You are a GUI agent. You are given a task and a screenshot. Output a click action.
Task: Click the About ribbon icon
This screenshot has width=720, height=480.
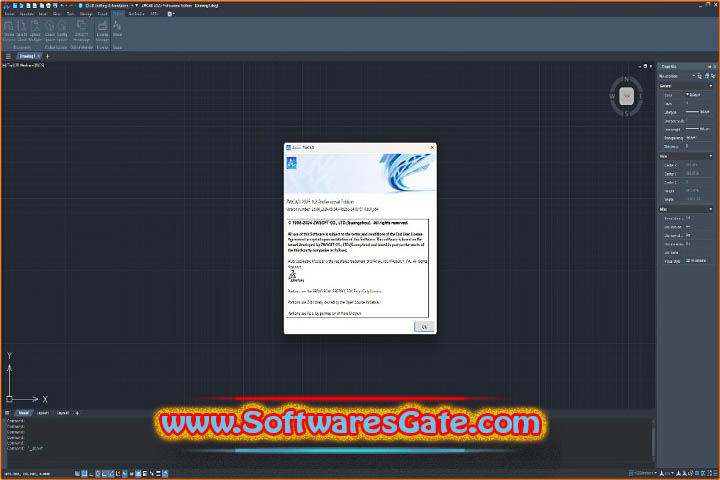(118, 28)
